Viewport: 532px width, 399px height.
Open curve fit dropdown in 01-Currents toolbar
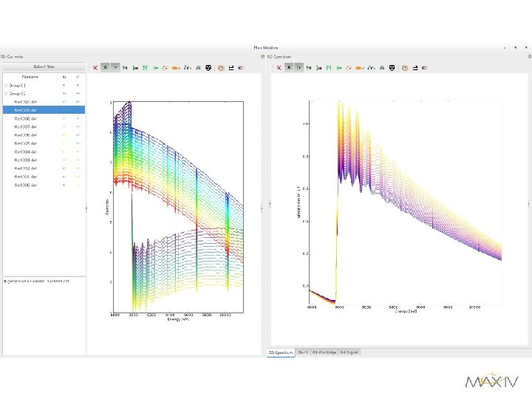coord(188,68)
